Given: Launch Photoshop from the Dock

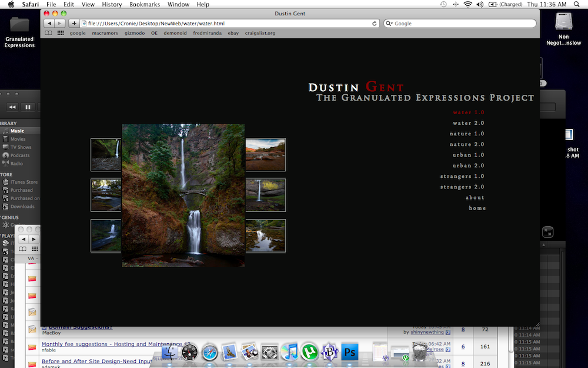Looking at the screenshot, I should 349,352.
